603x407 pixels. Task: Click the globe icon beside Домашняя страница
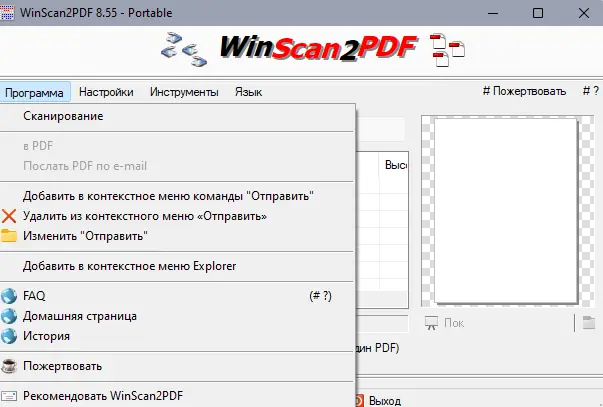9,316
